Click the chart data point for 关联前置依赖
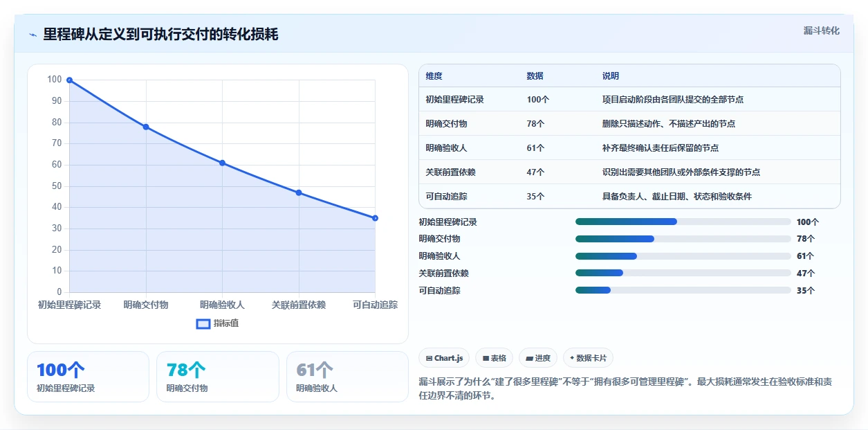Image resolution: width=868 pixels, height=430 pixels. pyautogui.click(x=299, y=192)
